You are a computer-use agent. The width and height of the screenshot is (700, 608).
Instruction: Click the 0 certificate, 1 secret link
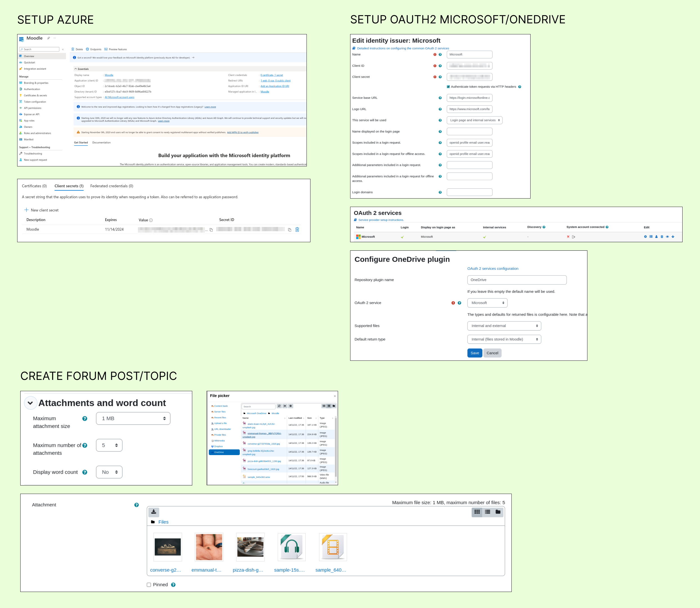click(272, 75)
